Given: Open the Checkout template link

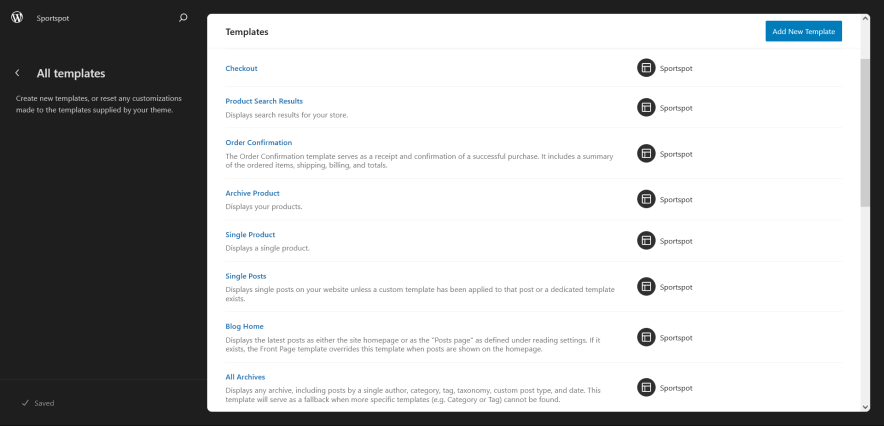Looking at the screenshot, I should [241, 68].
